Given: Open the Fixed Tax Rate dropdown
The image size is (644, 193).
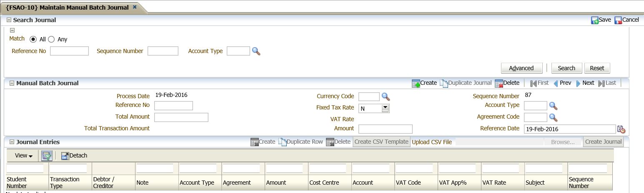Looking at the screenshot, I should [385, 108].
